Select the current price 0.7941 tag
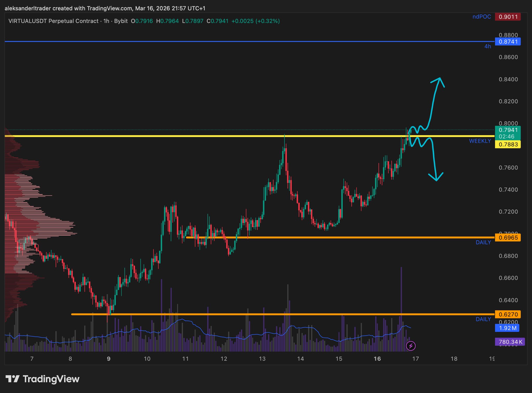Viewport: 532px width, 393px height. pyautogui.click(x=508, y=130)
